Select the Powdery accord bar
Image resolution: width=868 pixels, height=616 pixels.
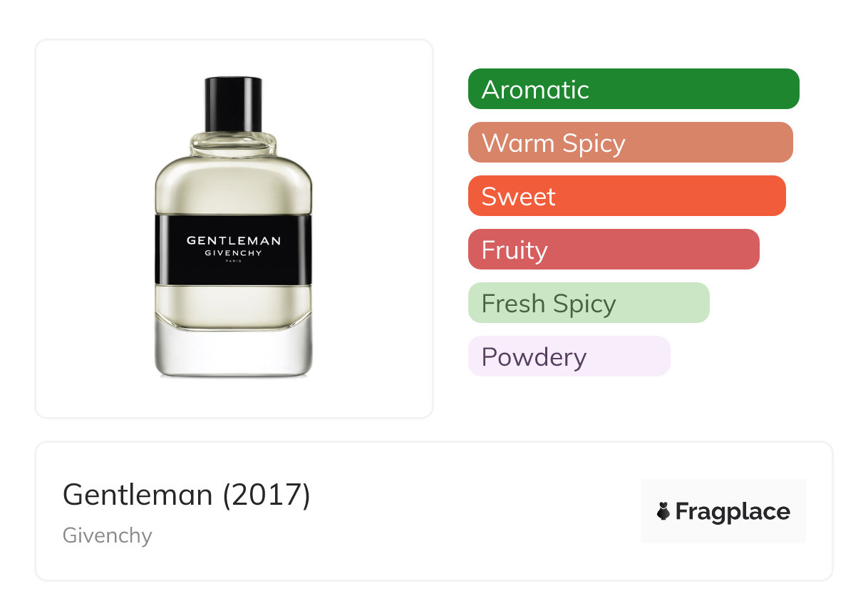pyautogui.click(x=569, y=356)
